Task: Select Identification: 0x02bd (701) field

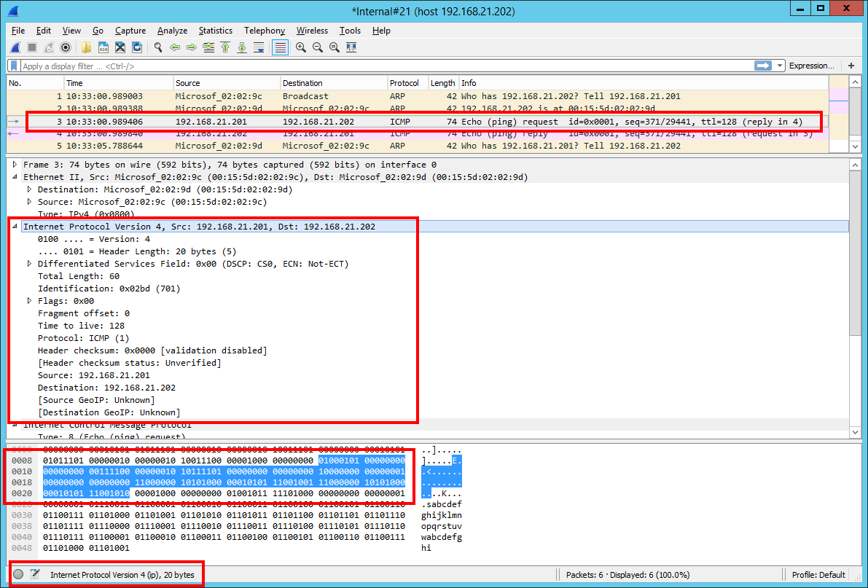Action: (109, 289)
